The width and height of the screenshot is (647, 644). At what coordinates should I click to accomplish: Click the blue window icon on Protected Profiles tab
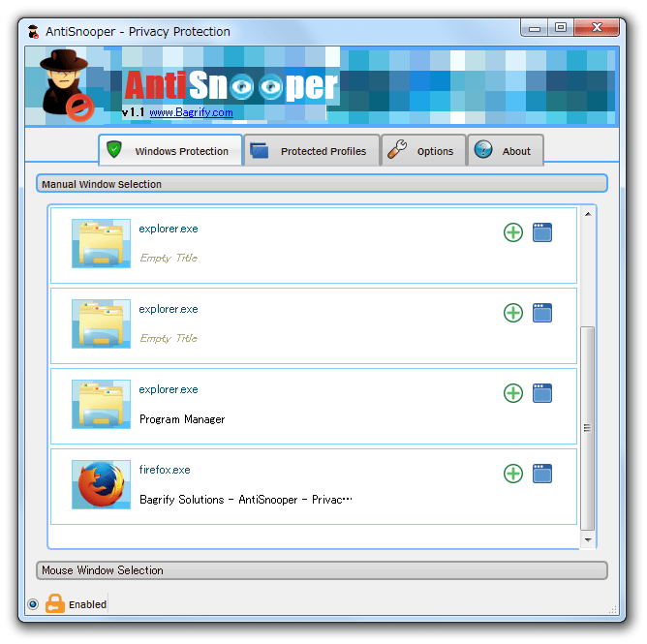coord(260,150)
